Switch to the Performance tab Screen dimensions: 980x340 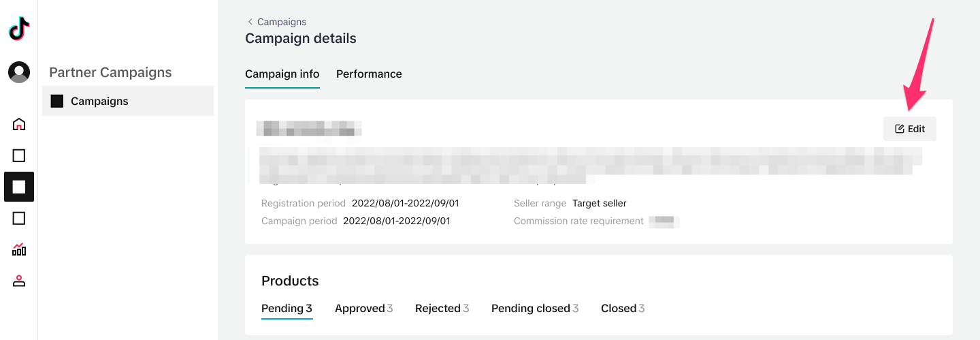point(369,74)
